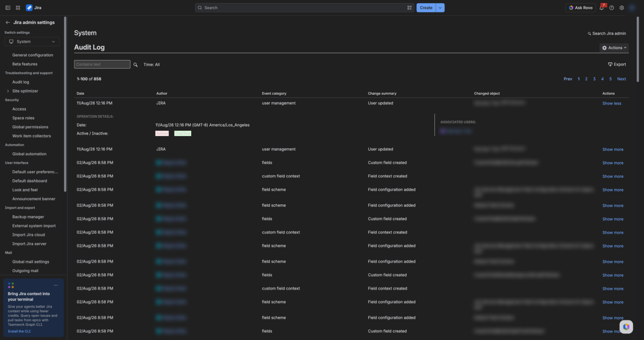Open the Time: All filter
The height and width of the screenshot is (340, 644).
tap(152, 65)
